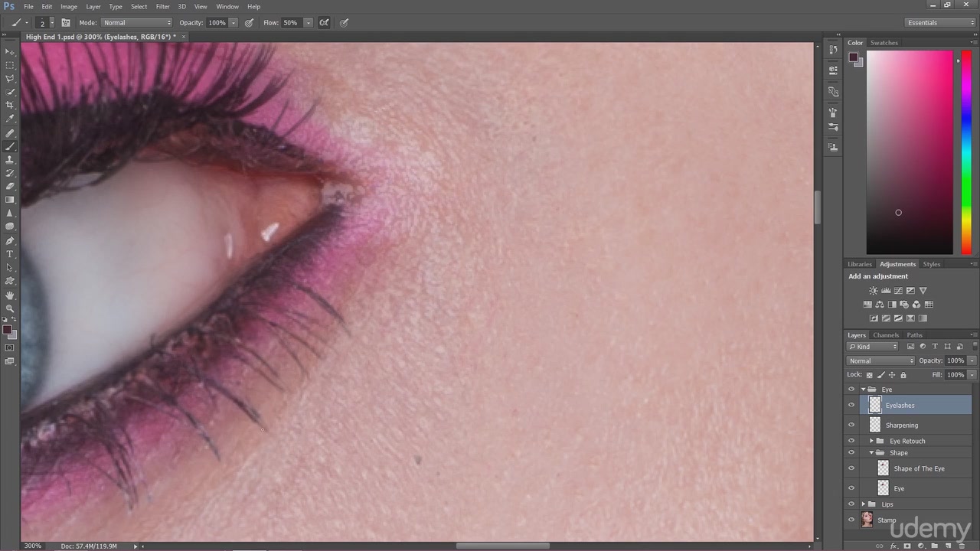
Task: Select the Rectangular Marquee tool
Action: (10, 65)
